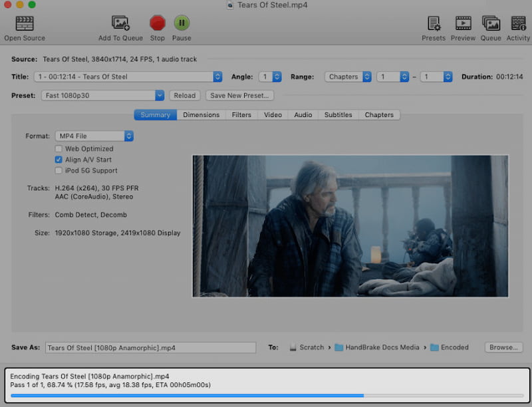
Task: Click the HandBrake Docs Media folder
Action: pos(376,347)
